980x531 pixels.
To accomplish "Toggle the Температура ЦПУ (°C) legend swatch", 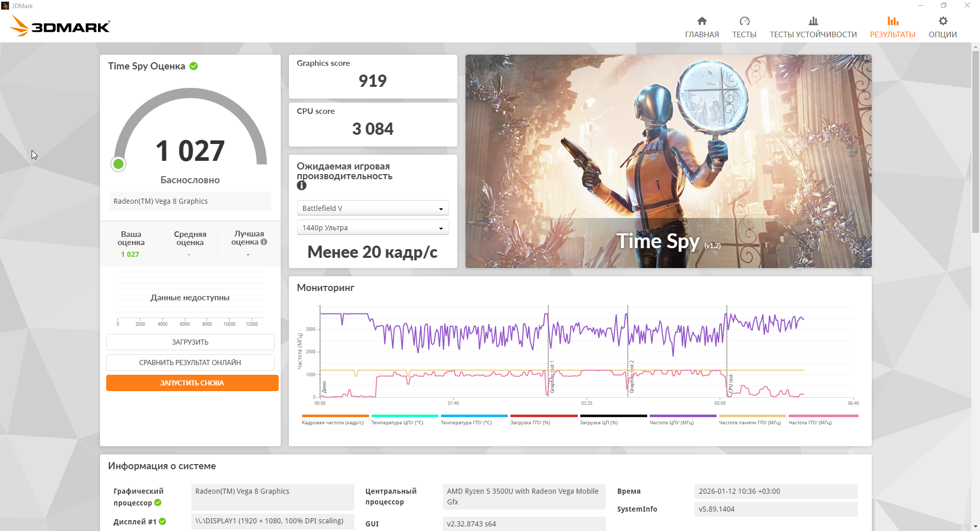I will (x=405, y=416).
